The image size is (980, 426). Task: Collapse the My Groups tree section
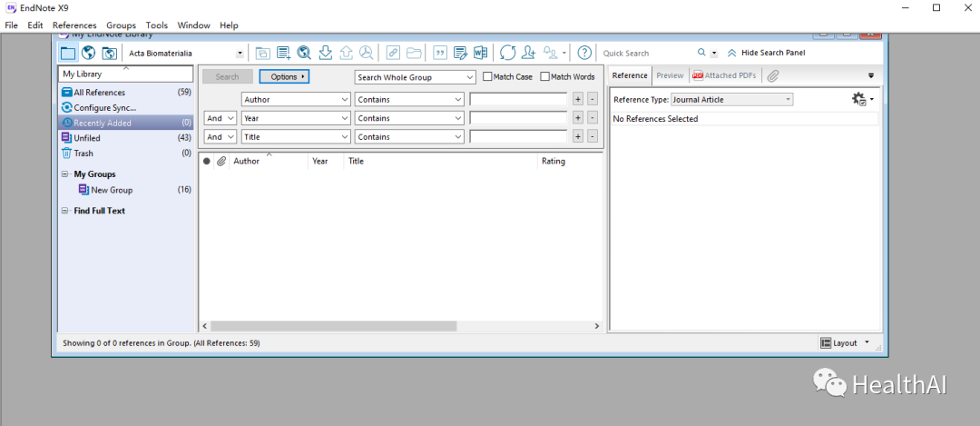[x=65, y=174]
